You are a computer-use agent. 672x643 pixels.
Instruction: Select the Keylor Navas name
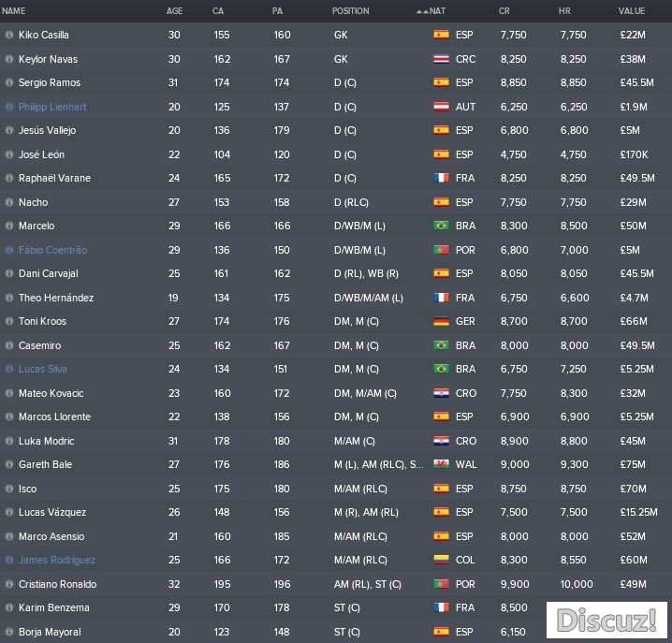(x=48, y=59)
